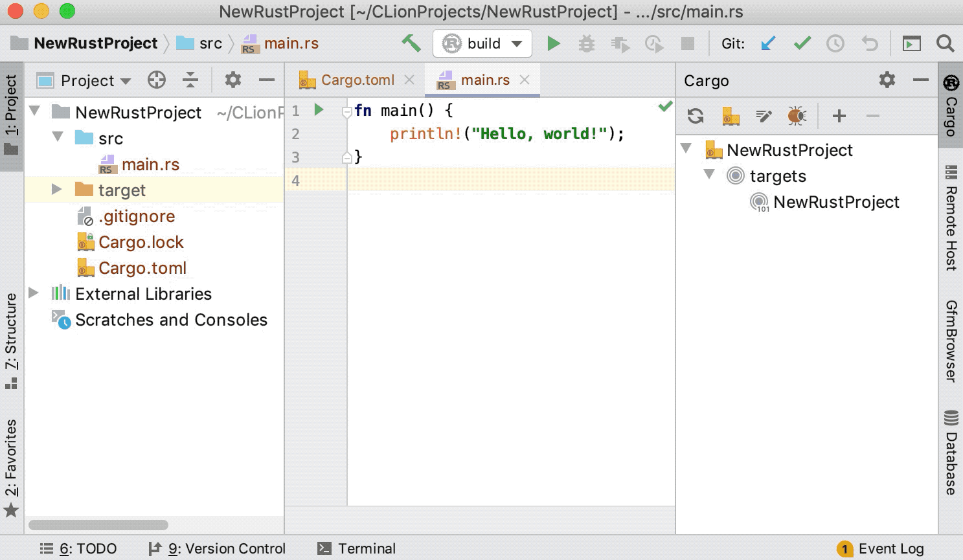Click the Project panel horizontal scrollbar
The image size is (963, 560).
[98, 525]
